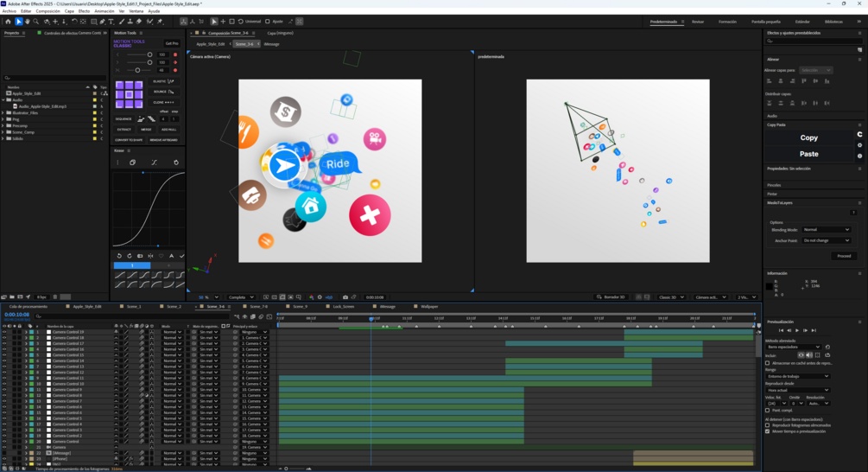Click reset shortcut icon beside Barra espaciadora
The height and width of the screenshot is (472, 868).
[x=827, y=347]
